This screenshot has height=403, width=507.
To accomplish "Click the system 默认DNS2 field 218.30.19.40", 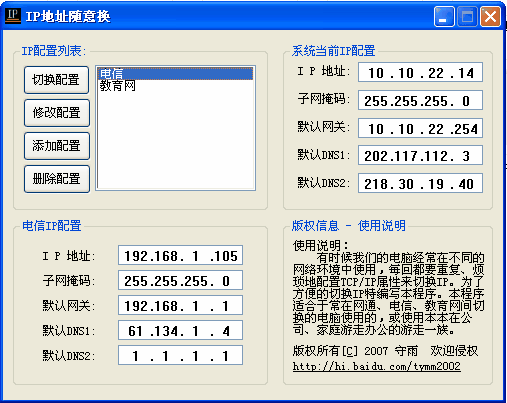I will 420,183.
